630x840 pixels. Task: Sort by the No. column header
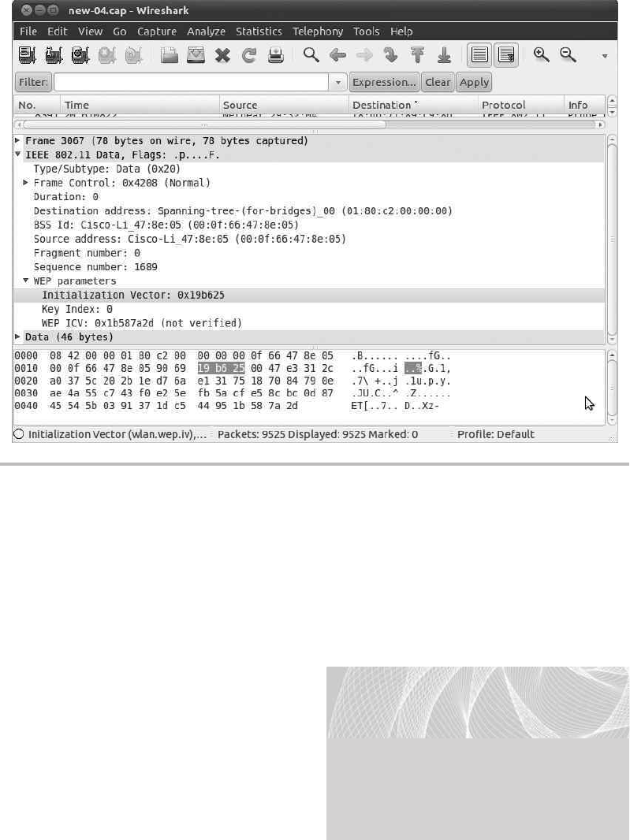(36, 105)
